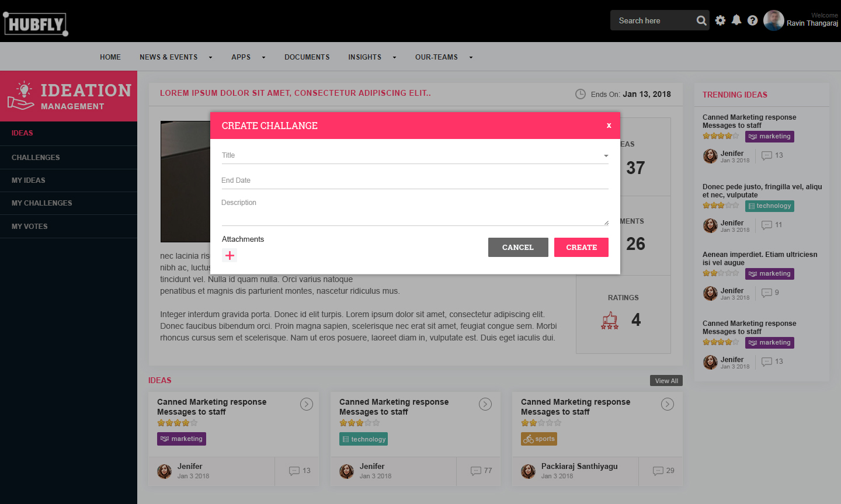Click comment icon showing 77 comments
The height and width of the screenshot is (504, 841).
[x=476, y=471]
